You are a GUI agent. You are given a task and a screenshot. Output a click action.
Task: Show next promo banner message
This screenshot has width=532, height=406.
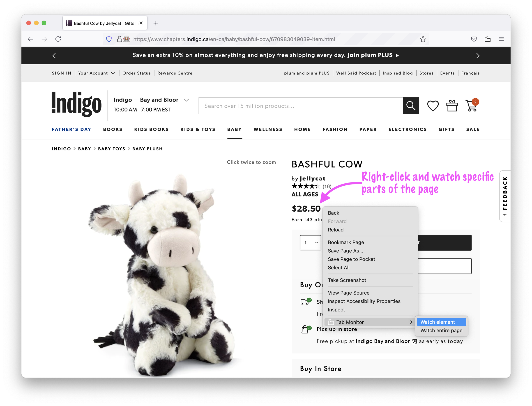tap(478, 55)
